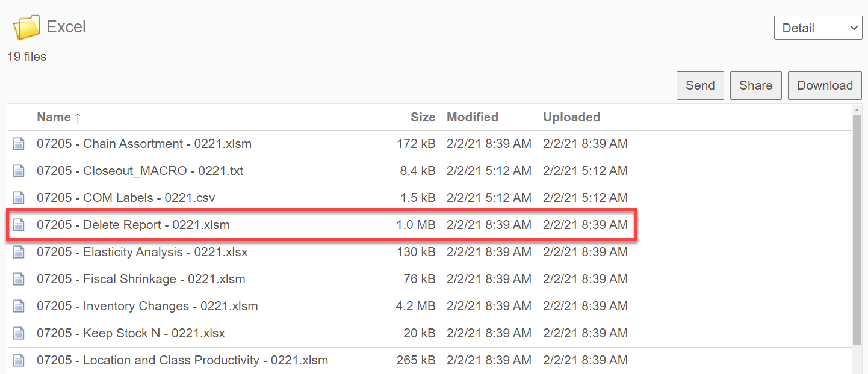The image size is (868, 374).
Task: Open the Detail view dropdown
Action: pyautogui.click(x=817, y=28)
